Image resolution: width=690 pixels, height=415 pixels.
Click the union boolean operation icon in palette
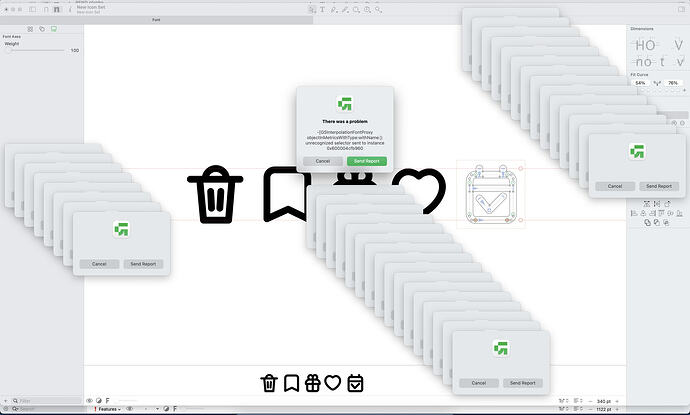647,223
